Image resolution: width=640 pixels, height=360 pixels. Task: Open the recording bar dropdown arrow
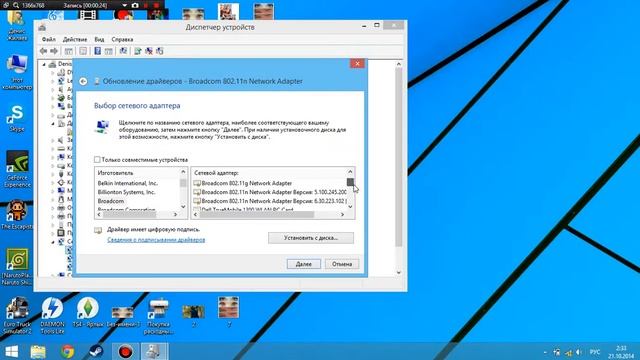[124, 5]
